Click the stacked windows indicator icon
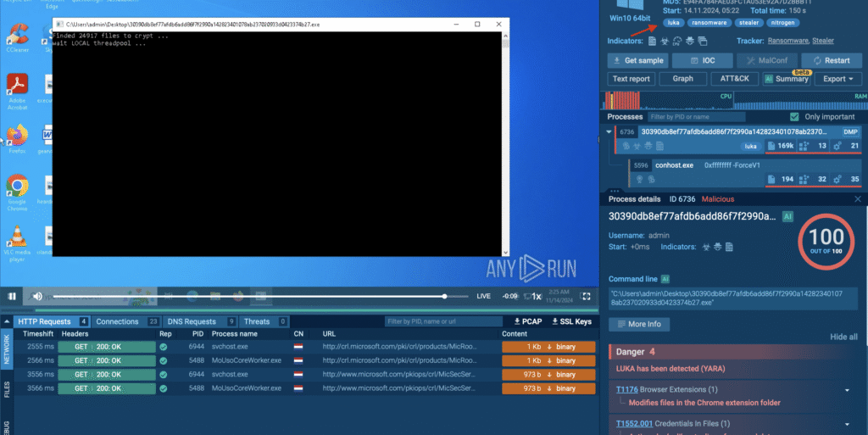Screen dimensions: 868x435 [x=703, y=41]
